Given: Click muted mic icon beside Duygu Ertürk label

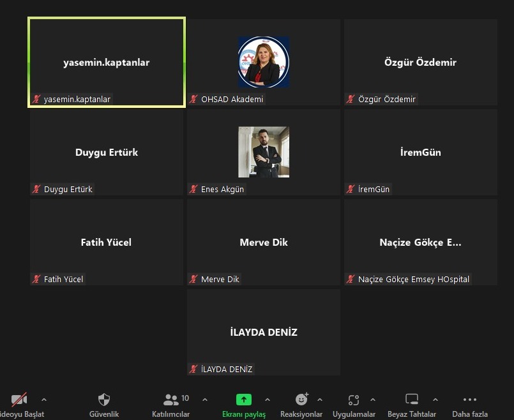Looking at the screenshot, I should [x=36, y=189].
